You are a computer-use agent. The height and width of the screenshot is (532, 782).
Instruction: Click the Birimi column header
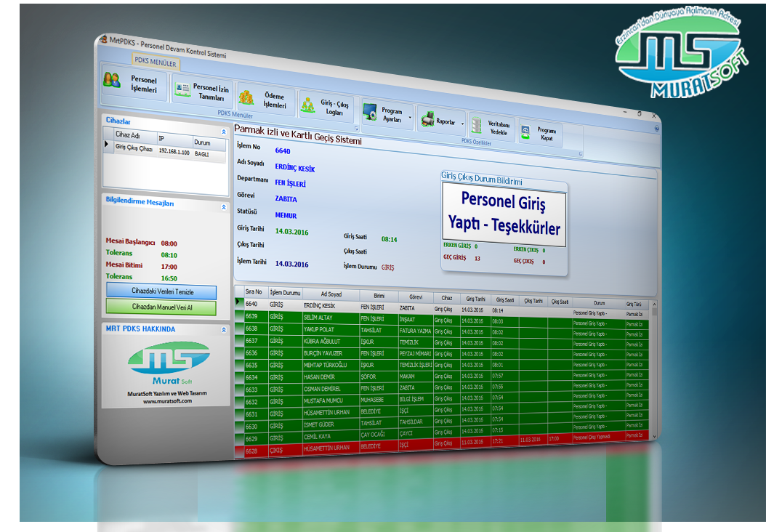pos(379,296)
